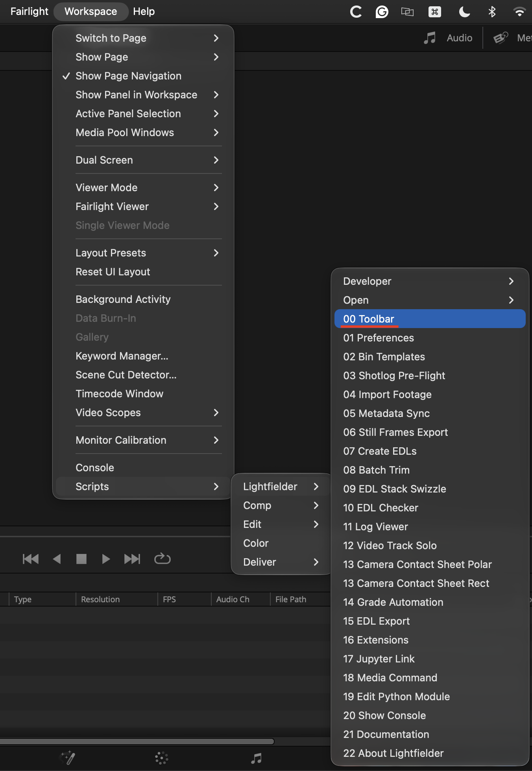Play reverse in transport controls

[x=57, y=559]
